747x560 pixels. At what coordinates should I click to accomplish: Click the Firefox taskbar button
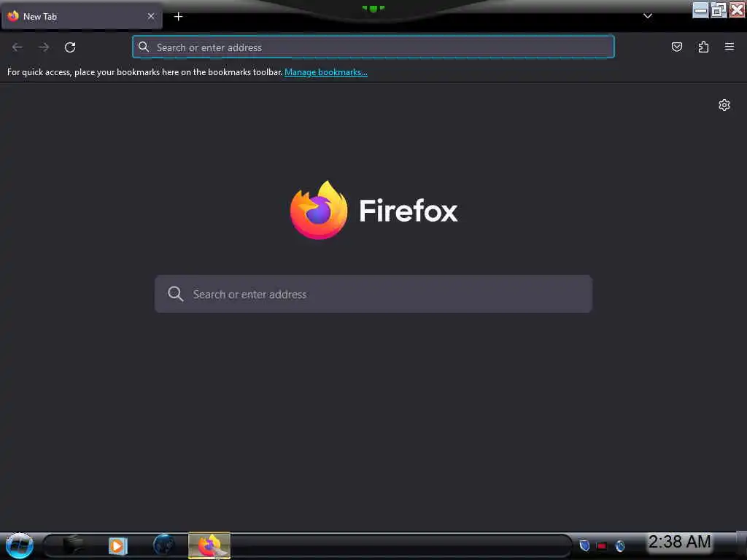click(209, 545)
